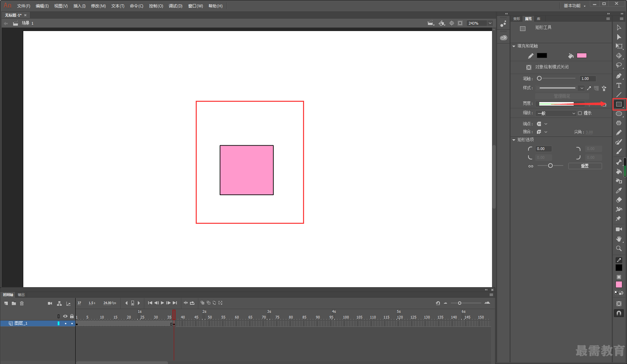Click the New Layer icon in timeline
The height and width of the screenshot is (364, 627).
pos(6,303)
